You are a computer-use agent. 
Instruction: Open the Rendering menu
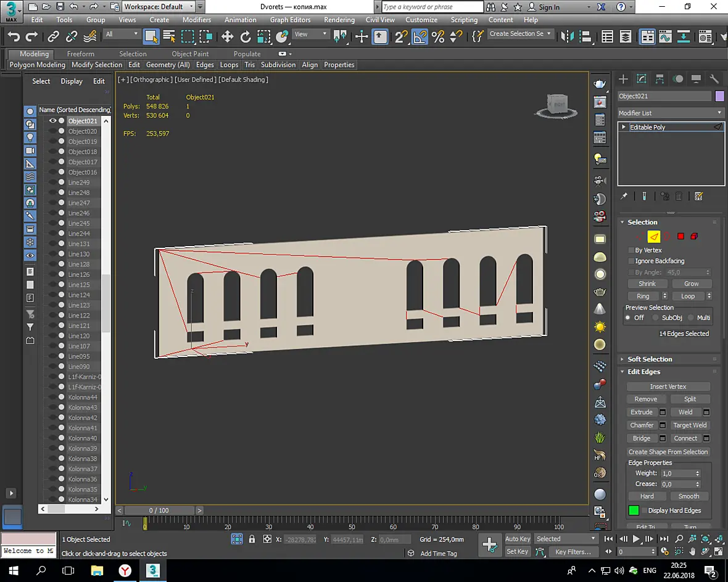tap(339, 20)
